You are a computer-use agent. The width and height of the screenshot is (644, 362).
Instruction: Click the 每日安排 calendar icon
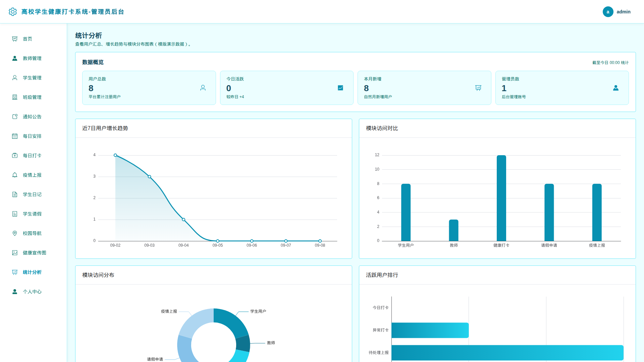[x=15, y=136]
